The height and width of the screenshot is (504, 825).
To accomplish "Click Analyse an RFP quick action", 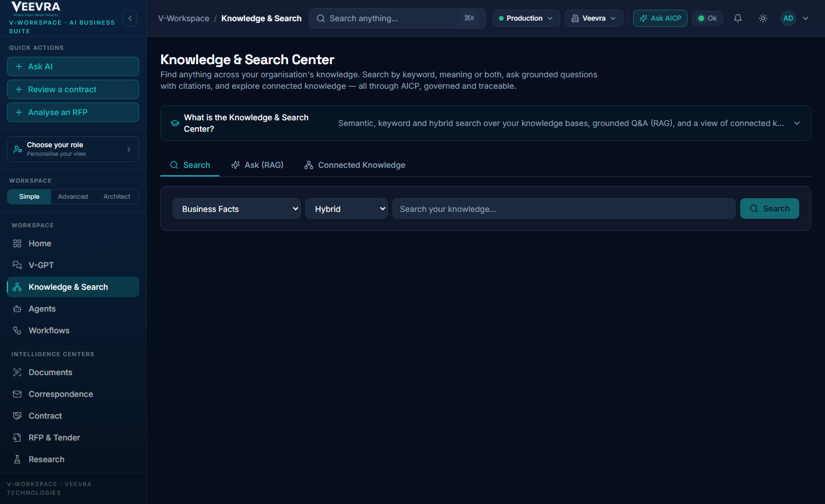I will tap(73, 112).
